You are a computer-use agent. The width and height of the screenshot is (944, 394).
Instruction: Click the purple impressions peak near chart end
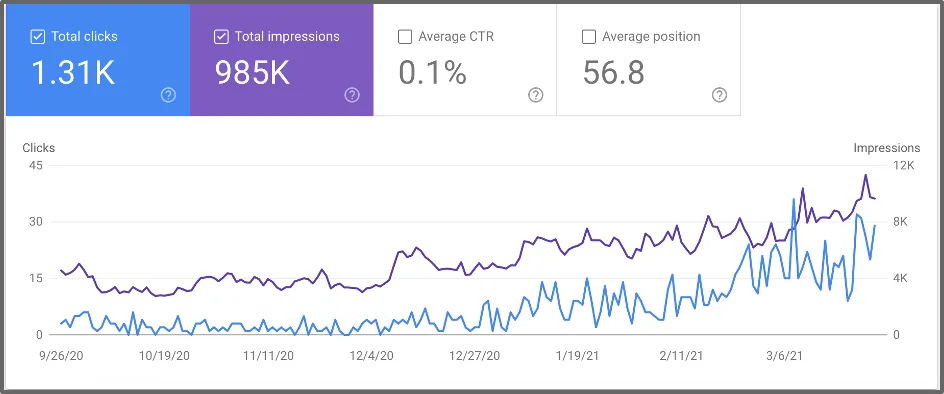click(865, 175)
